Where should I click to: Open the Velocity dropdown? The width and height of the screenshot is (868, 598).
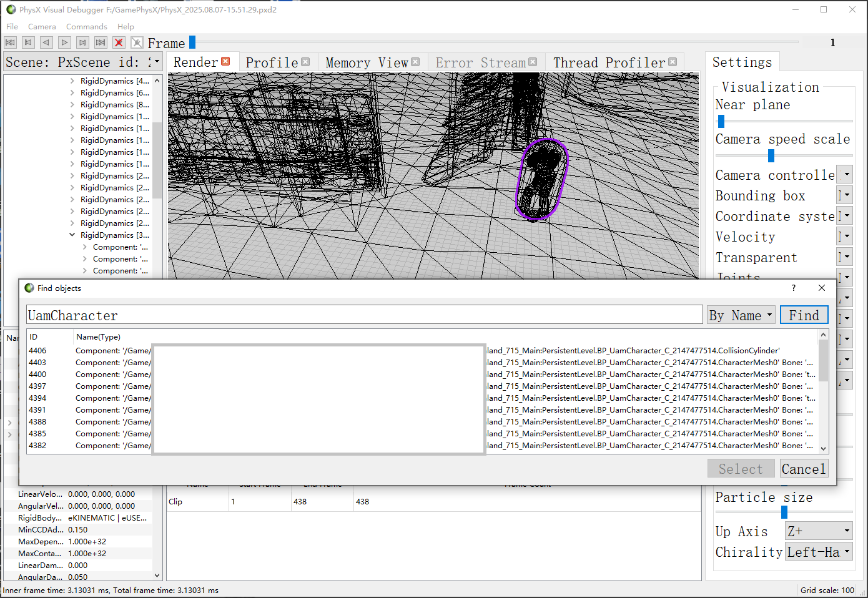pos(845,237)
